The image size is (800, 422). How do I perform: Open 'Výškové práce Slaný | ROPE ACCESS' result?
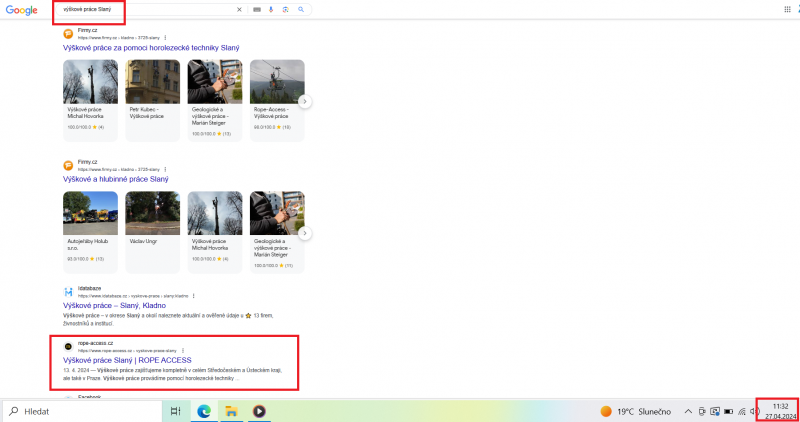127,360
